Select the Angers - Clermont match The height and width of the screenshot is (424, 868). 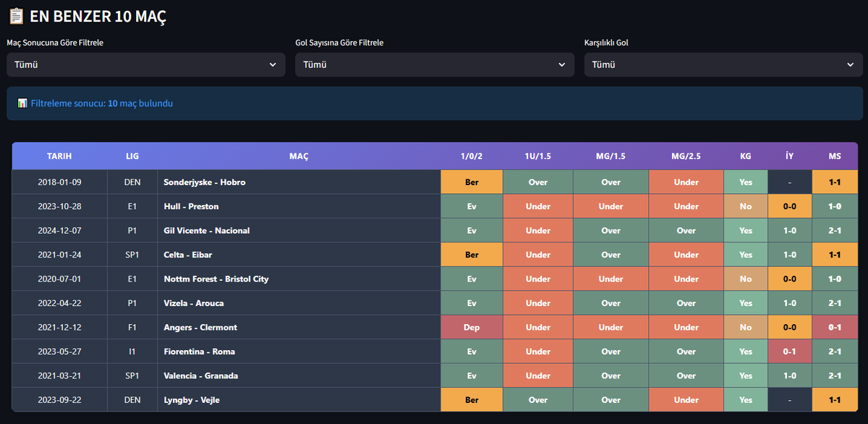[200, 327]
